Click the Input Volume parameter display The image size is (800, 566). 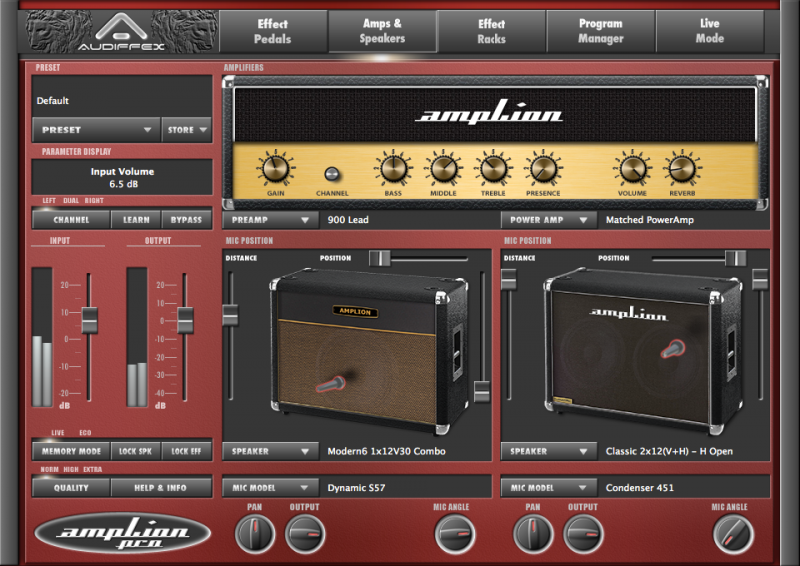pos(122,177)
